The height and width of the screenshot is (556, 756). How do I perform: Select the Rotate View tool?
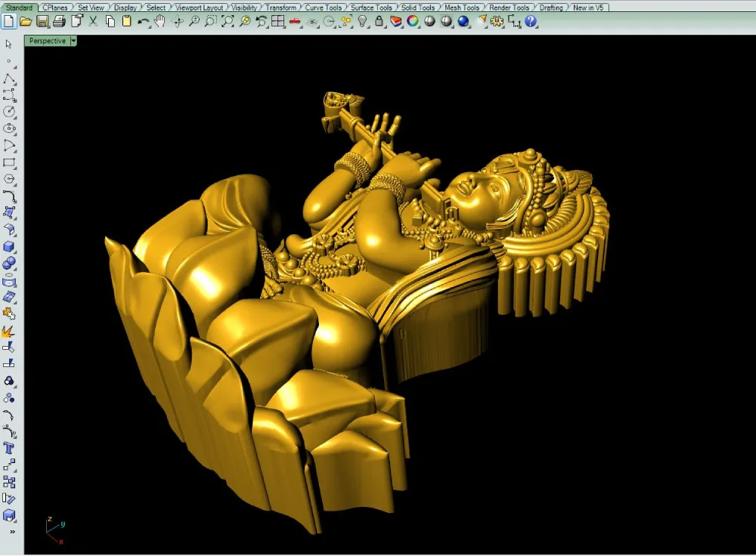point(178,21)
